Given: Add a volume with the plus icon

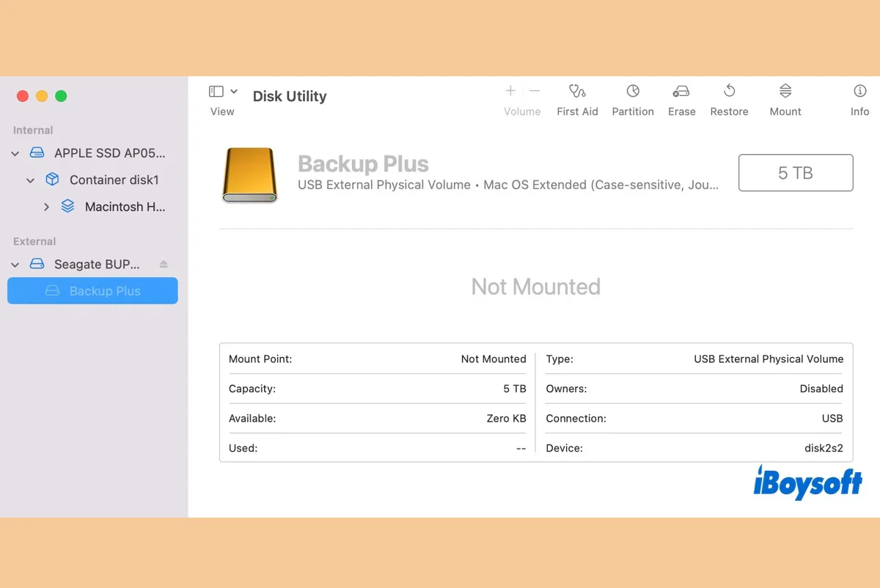Looking at the screenshot, I should click(x=510, y=91).
